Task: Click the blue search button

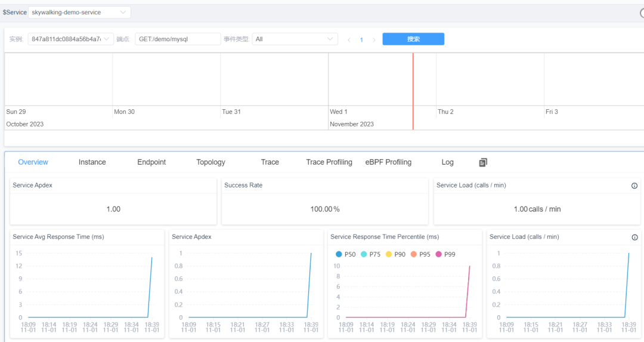Action: (x=413, y=39)
